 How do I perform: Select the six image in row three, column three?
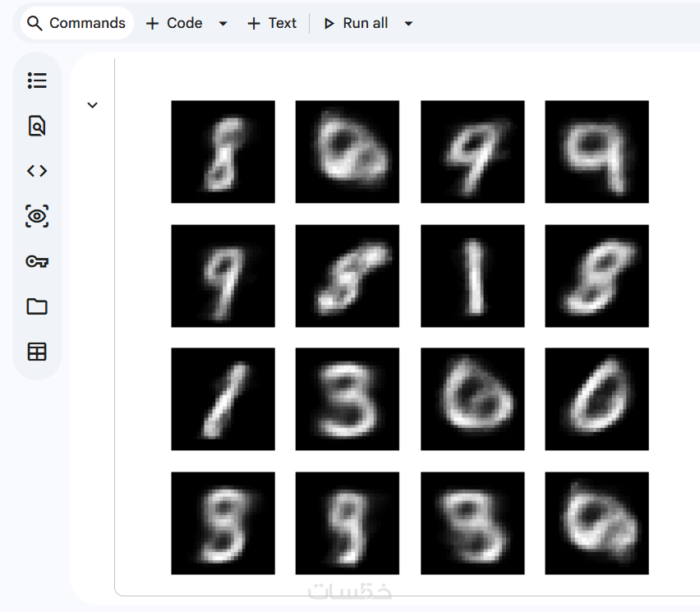coord(472,399)
